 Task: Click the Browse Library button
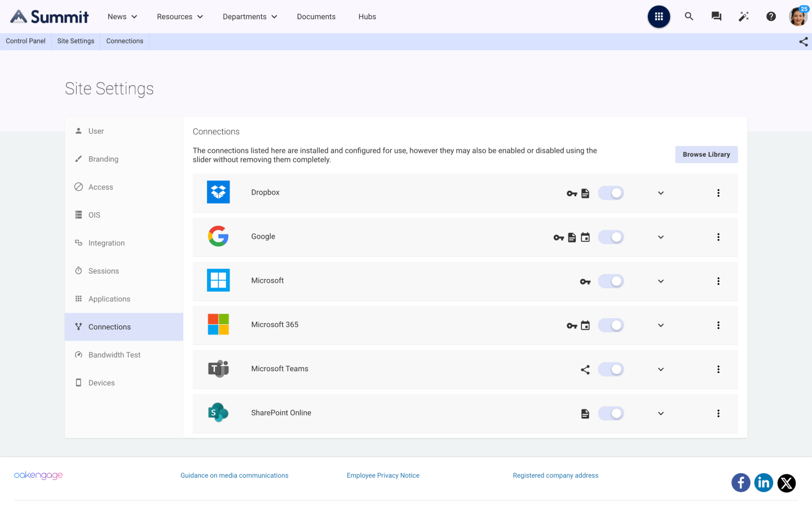coord(706,154)
